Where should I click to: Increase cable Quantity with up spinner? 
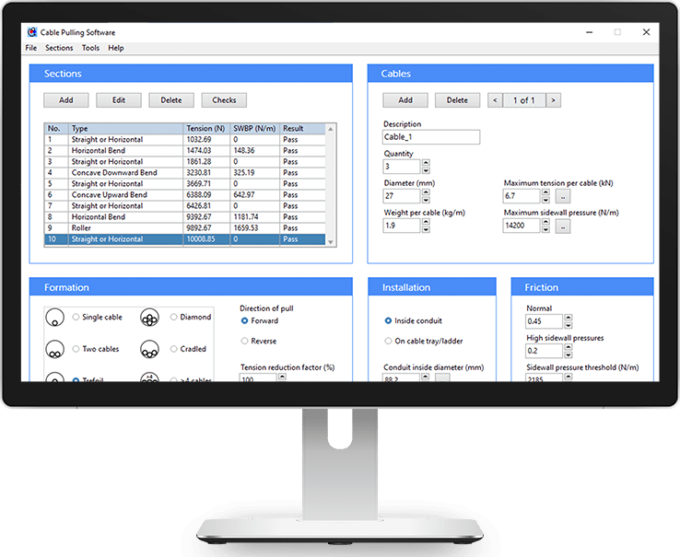point(427,164)
